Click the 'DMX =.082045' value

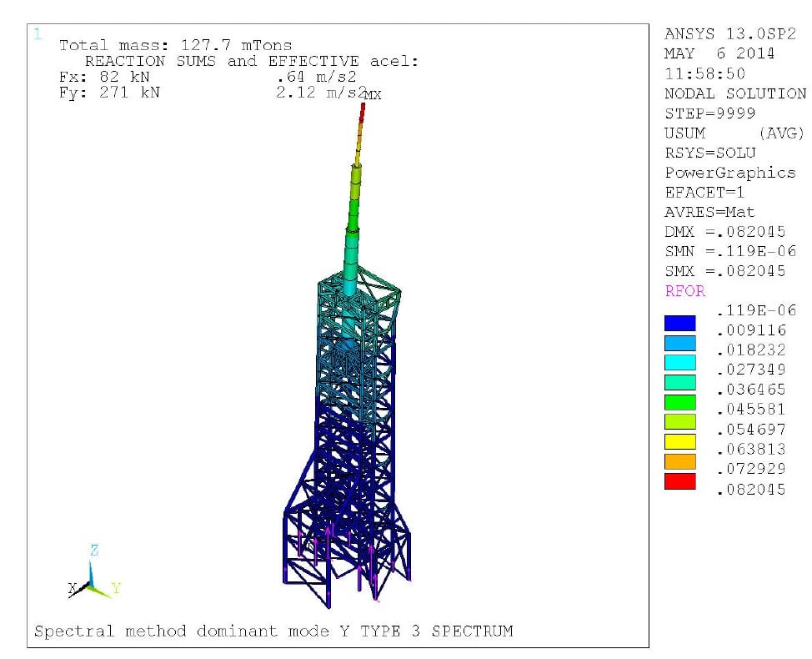pyautogui.click(x=725, y=232)
